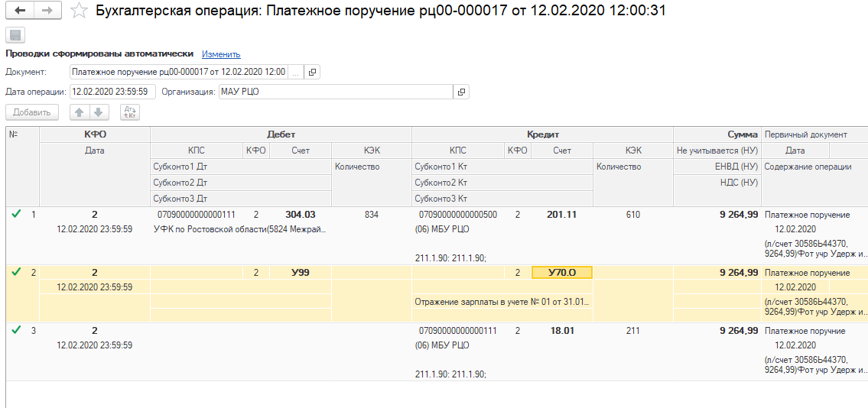Click the save diskette icon
Screen dimensions: 868x408
pos(15,35)
